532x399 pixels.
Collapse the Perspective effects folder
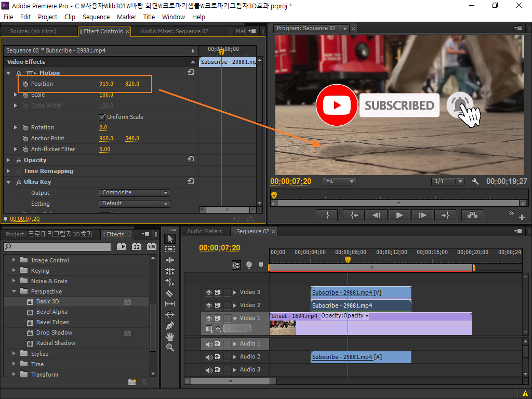(14, 291)
